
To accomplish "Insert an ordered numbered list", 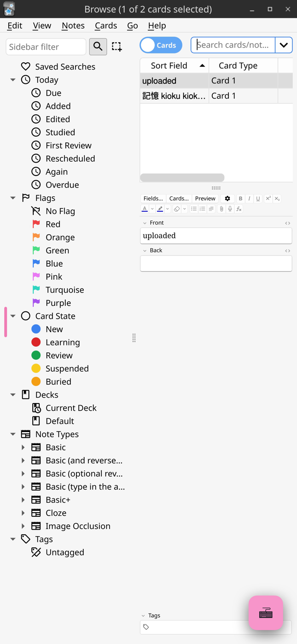I will click(x=203, y=209).
